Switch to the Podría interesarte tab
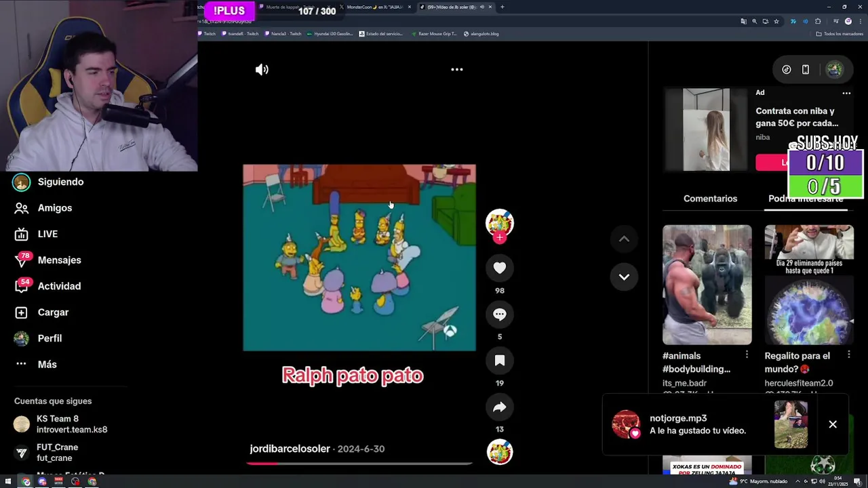This screenshot has height=488, width=868. point(806,199)
